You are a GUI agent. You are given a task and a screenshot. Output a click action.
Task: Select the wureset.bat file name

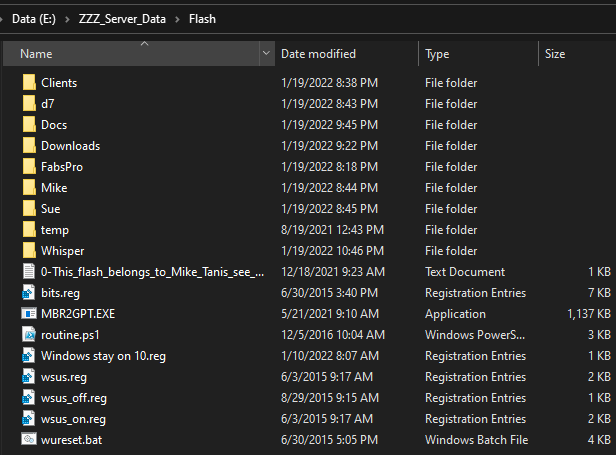[x=71, y=440]
